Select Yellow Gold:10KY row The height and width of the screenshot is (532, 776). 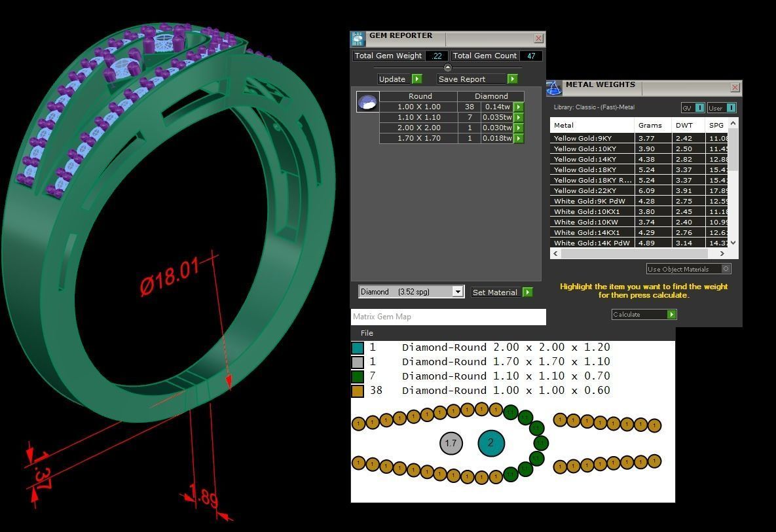click(x=639, y=149)
